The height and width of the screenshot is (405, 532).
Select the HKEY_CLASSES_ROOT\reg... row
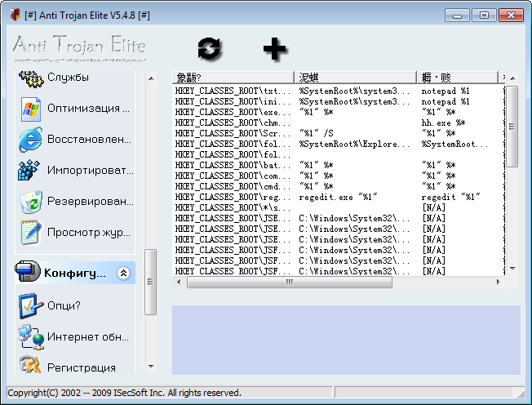[x=339, y=197]
